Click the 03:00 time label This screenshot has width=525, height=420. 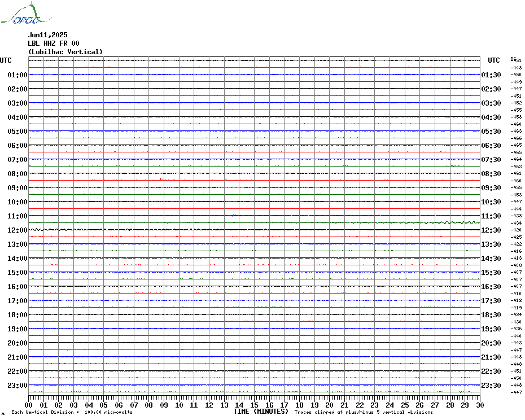[17, 103]
